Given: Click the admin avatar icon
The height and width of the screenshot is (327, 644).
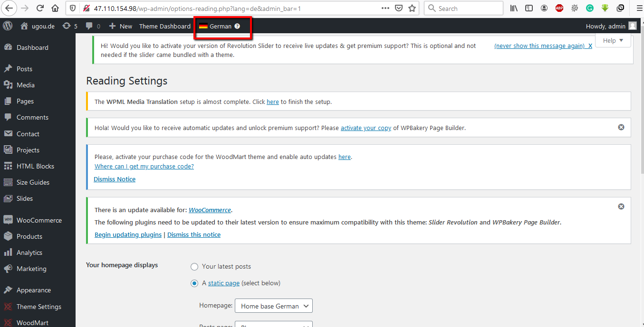Looking at the screenshot, I should pos(632,26).
